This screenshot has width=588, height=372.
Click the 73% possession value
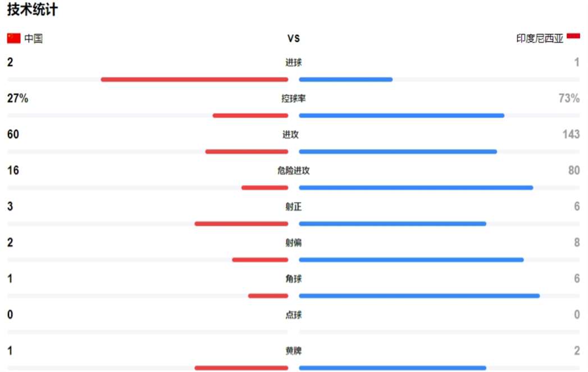point(569,98)
